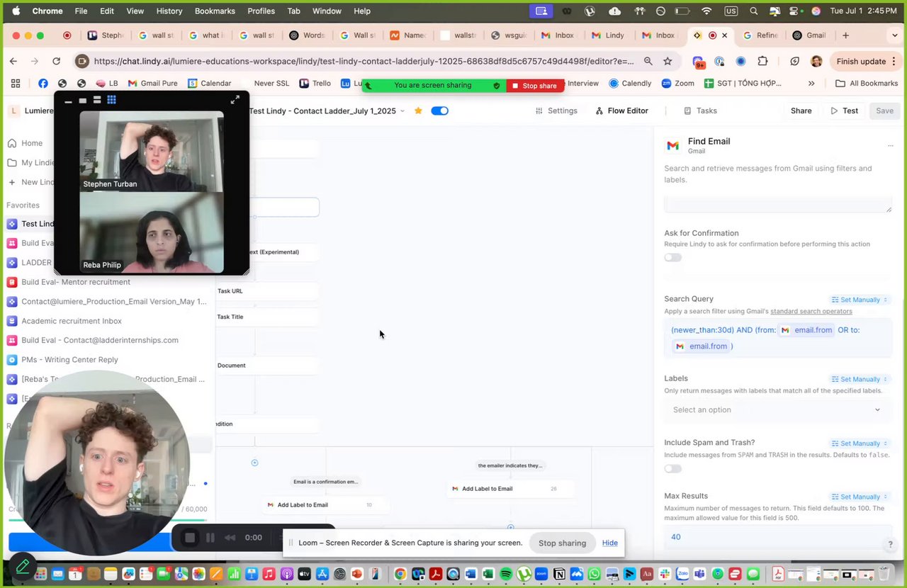Click the Spotlight search icon in menu bar
Viewport: 907px width, 588px height.
click(754, 11)
